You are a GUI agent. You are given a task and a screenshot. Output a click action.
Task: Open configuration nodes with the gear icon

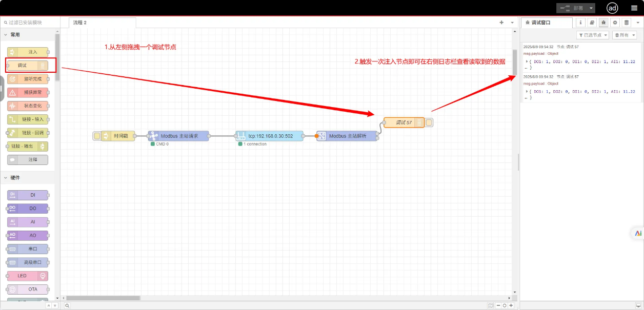click(615, 23)
